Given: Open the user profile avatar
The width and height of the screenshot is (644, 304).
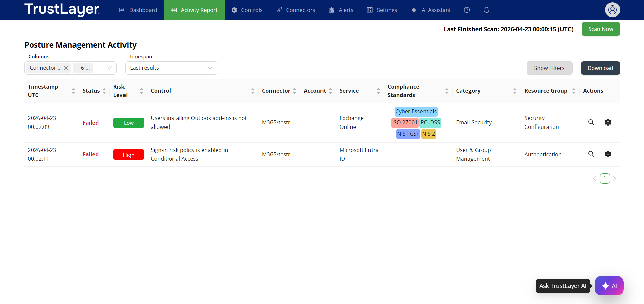Looking at the screenshot, I should [x=612, y=10].
